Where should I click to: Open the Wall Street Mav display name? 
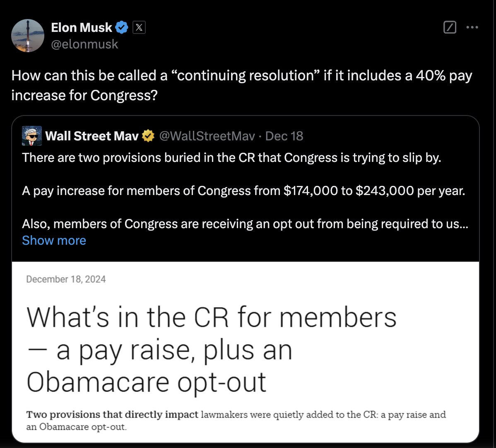coord(92,136)
